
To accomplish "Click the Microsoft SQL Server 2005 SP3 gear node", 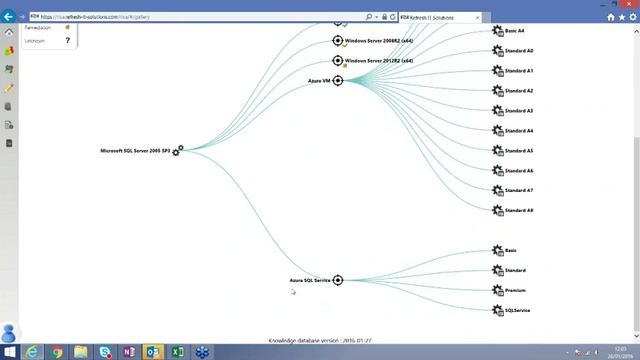I will 178,151.
